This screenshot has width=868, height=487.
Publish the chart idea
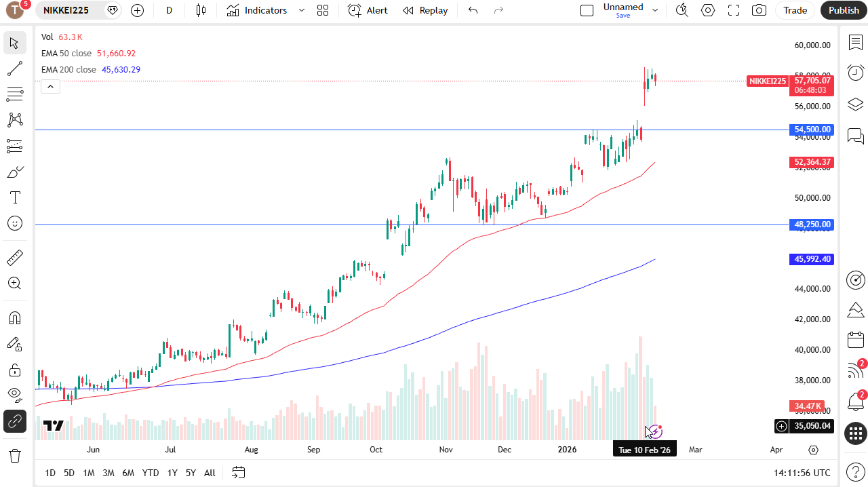pyautogui.click(x=844, y=10)
